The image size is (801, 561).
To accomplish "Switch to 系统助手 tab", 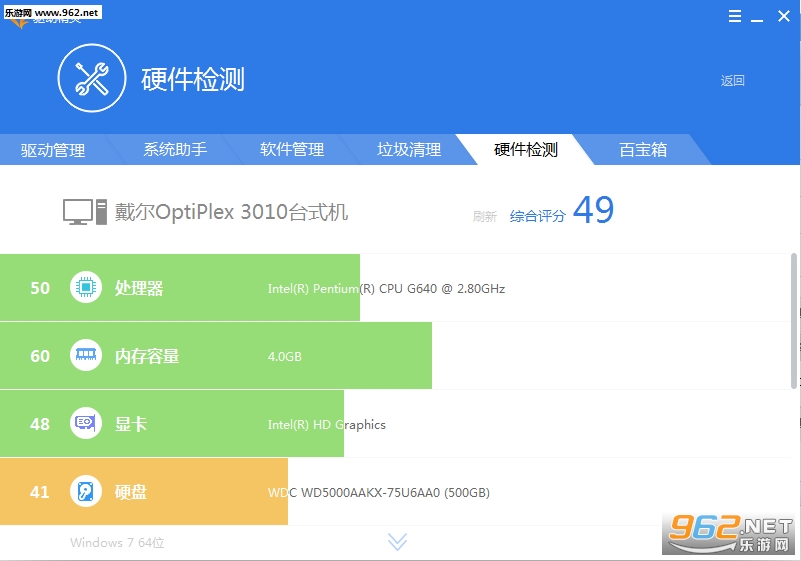I will click(175, 150).
